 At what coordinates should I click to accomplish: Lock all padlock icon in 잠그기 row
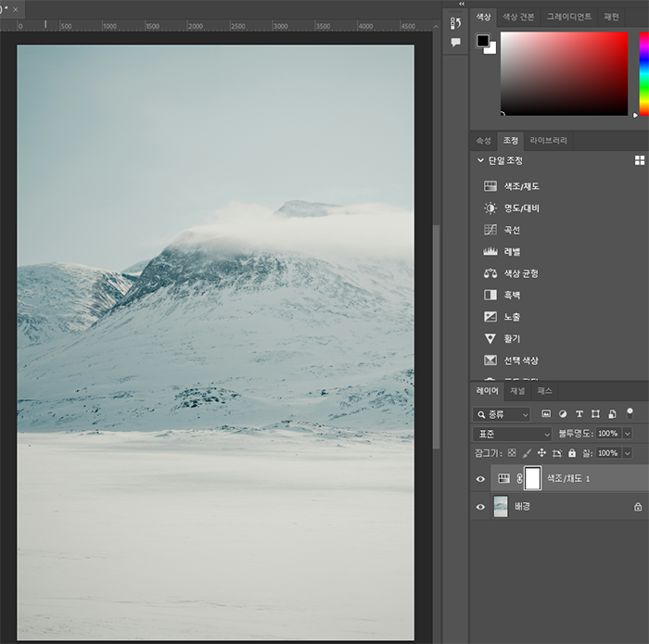(x=572, y=453)
